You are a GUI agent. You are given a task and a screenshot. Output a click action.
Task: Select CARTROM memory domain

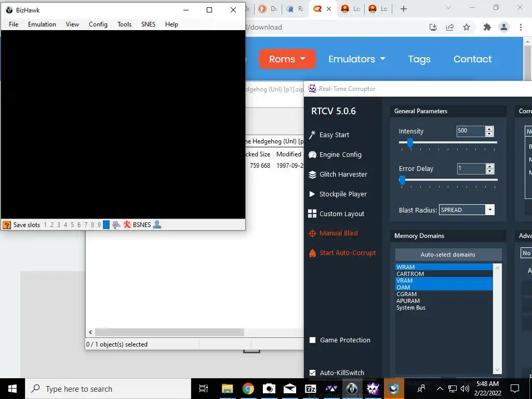[444, 274]
